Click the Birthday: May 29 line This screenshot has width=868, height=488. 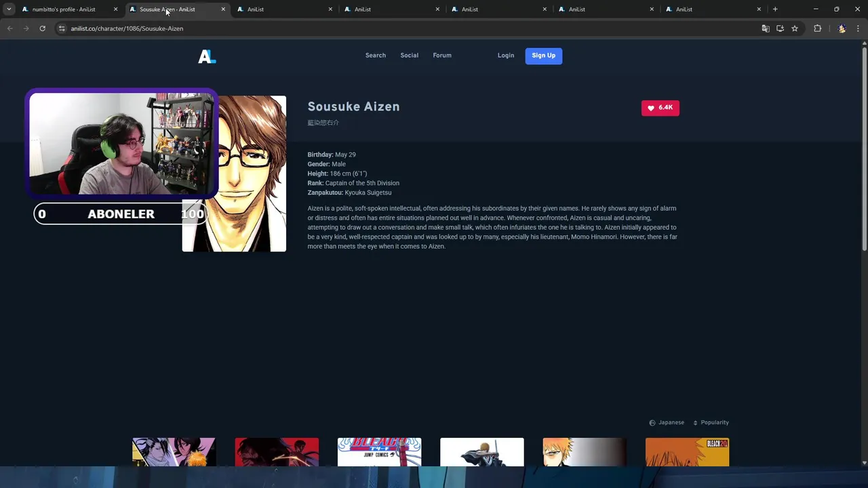pos(332,155)
